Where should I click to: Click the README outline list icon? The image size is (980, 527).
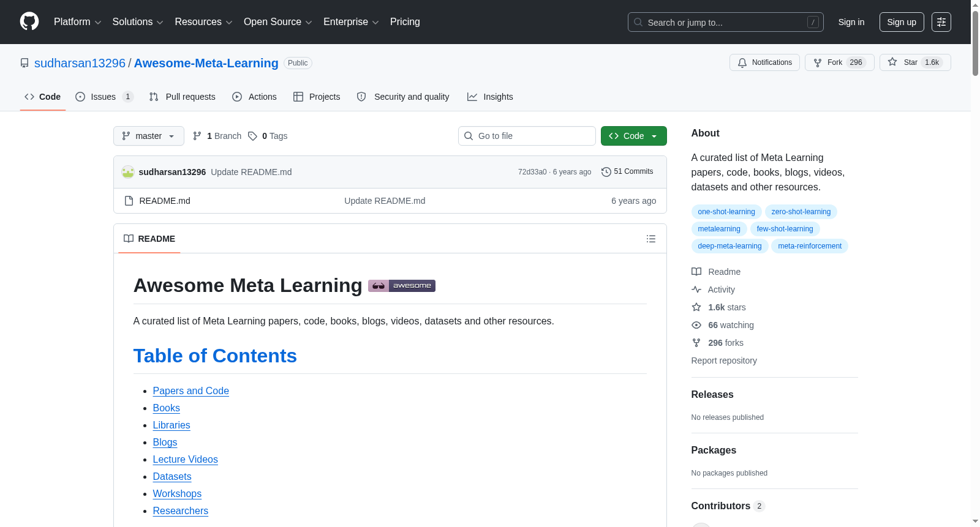point(651,239)
